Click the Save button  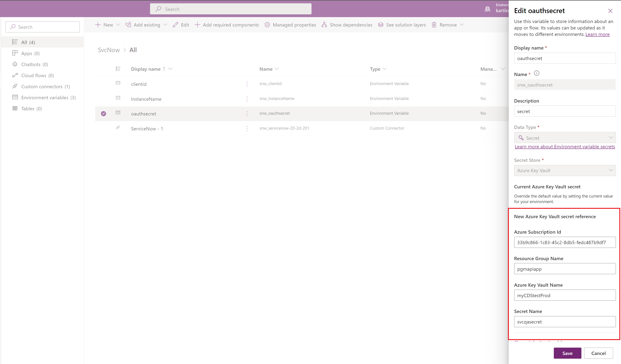567,353
